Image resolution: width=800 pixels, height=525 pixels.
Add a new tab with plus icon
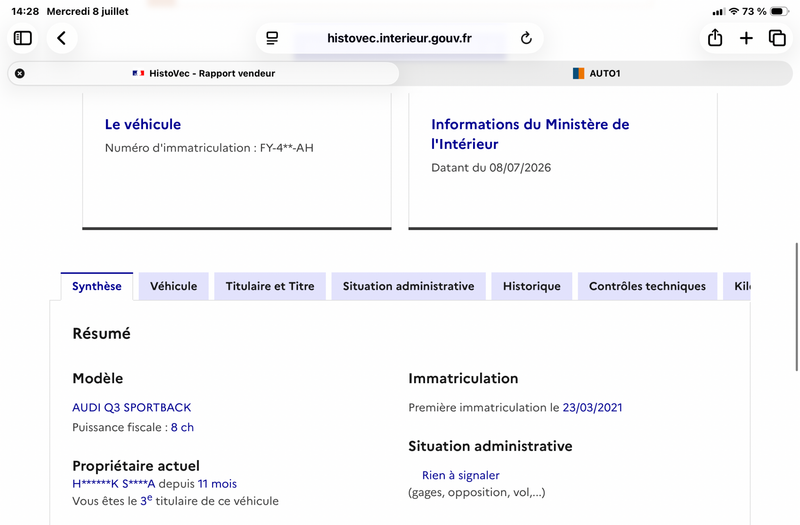(746, 38)
